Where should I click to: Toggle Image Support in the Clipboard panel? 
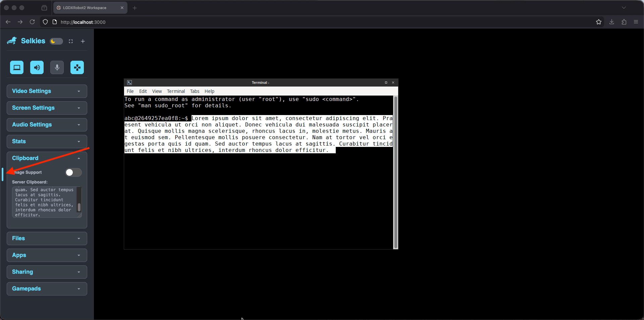(73, 172)
